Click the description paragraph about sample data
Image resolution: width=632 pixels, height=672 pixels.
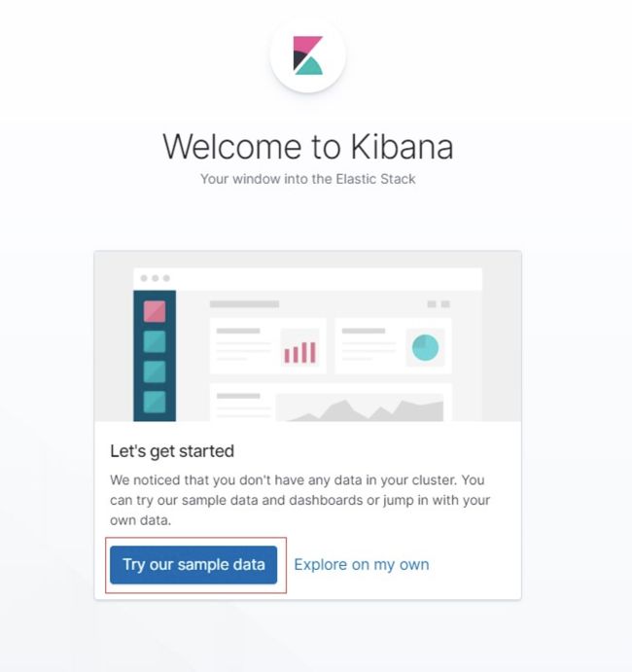click(299, 500)
